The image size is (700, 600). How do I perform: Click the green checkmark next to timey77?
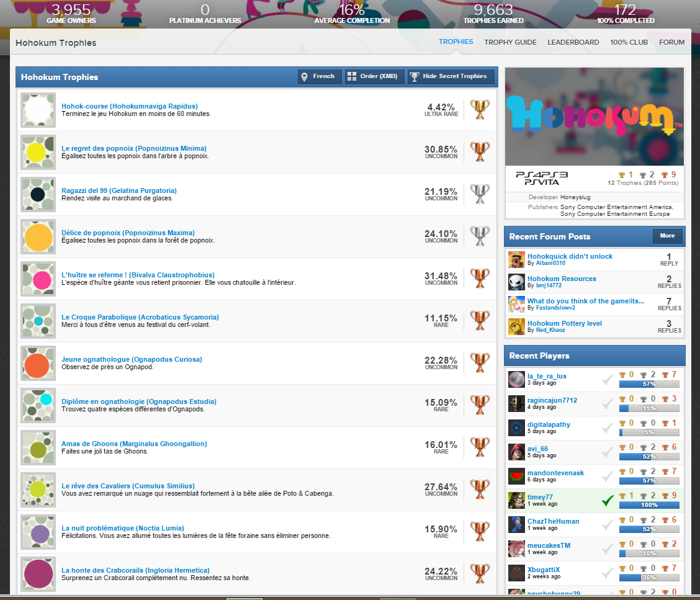pos(608,501)
